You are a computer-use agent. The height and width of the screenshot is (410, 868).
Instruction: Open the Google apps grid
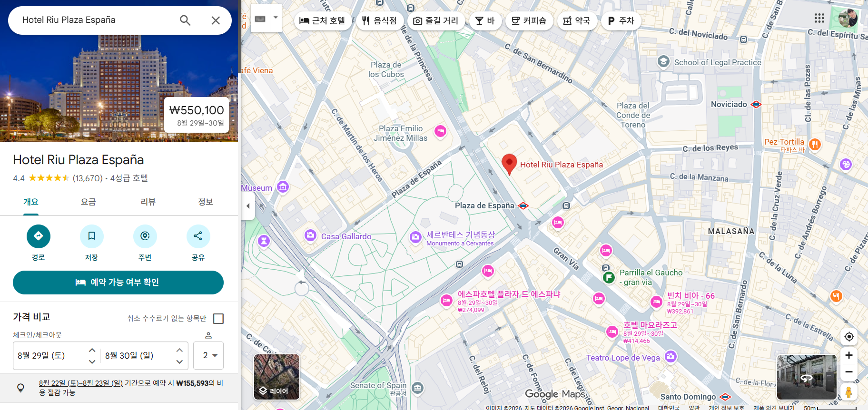point(819,18)
